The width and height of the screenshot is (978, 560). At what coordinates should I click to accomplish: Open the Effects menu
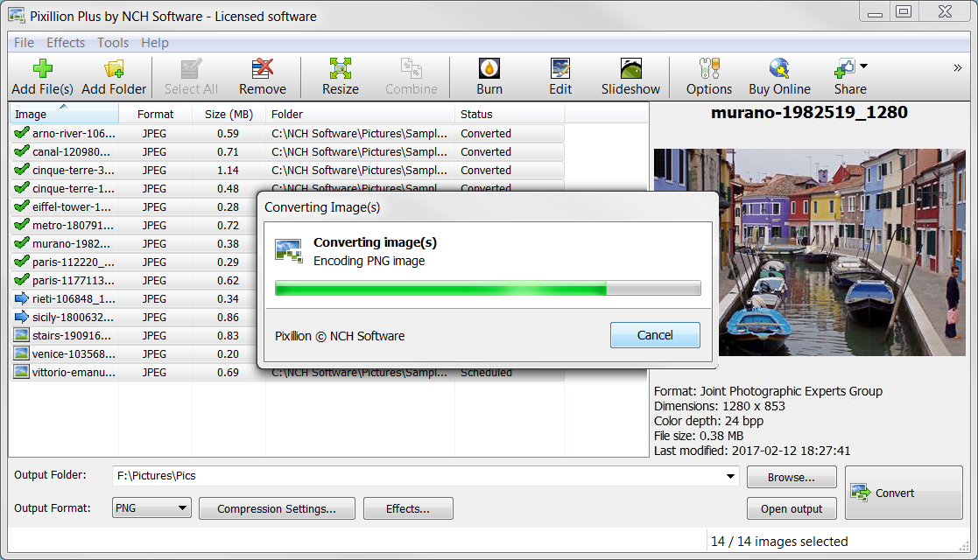66,42
